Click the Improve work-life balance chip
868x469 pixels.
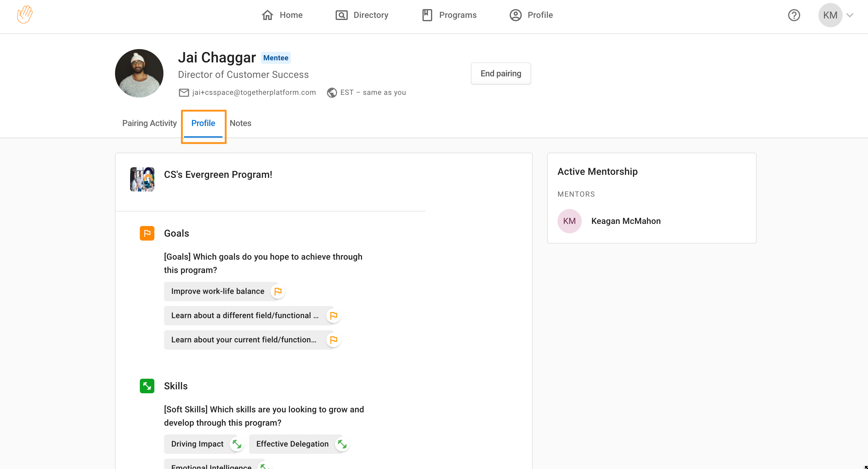(x=221, y=291)
